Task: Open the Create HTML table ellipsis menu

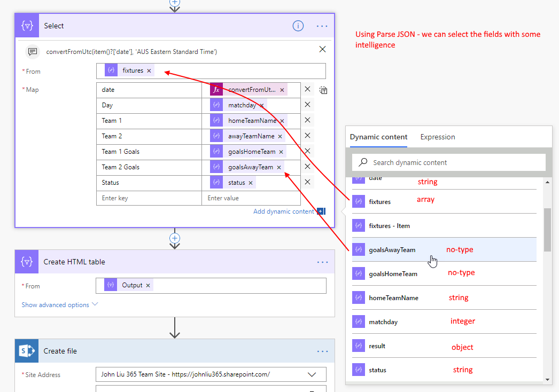Action: 322,262
